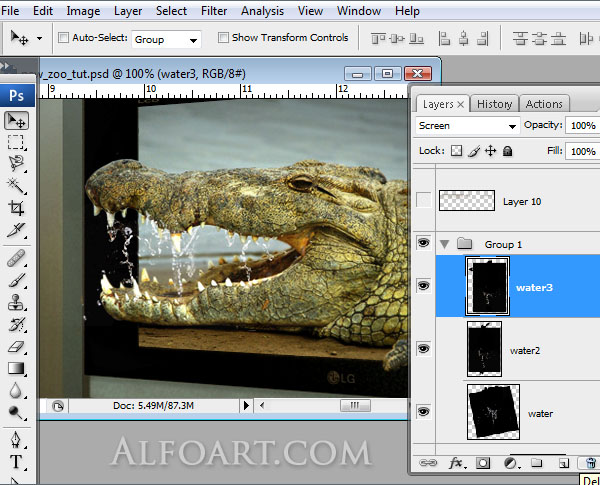The image size is (600, 485).
Task: Select the Slice tool
Action: pyautogui.click(x=16, y=230)
